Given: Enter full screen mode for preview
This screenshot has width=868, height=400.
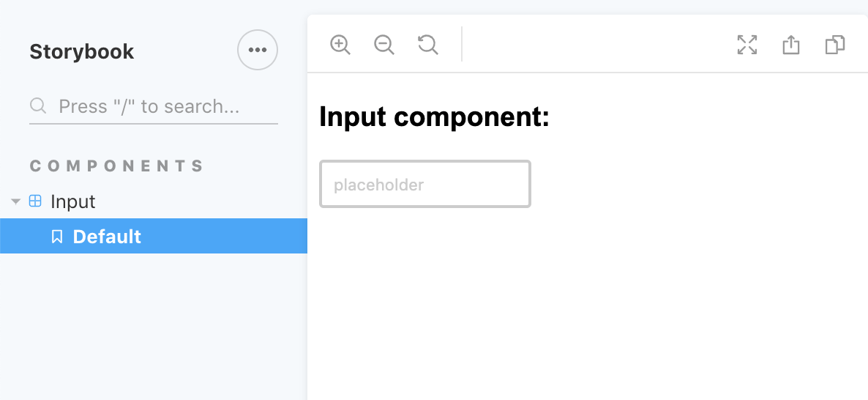Looking at the screenshot, I should pos(747,44).
